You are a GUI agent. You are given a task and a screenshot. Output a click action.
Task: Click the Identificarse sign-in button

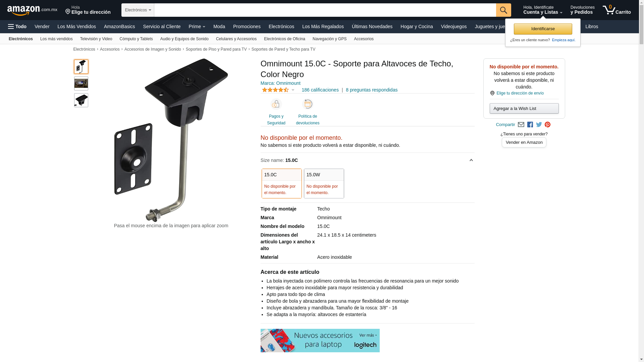pyautogui.click(x=543, y=29)
